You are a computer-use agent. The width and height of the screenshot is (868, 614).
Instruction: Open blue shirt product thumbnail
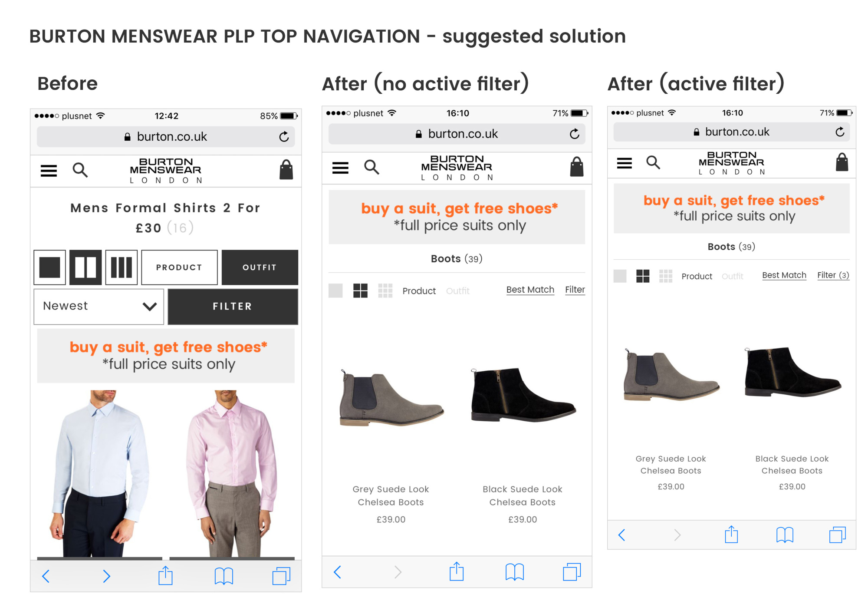click(x=100, y=473)
